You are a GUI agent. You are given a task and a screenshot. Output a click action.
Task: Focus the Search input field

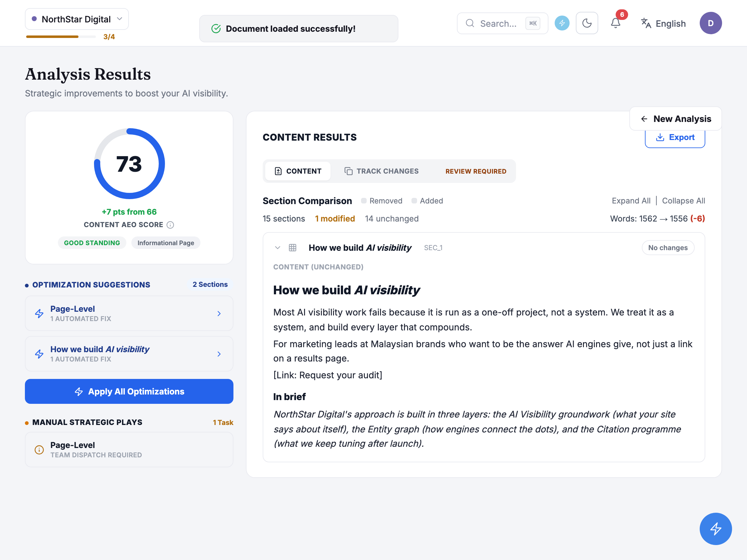(x=502, y=24)
